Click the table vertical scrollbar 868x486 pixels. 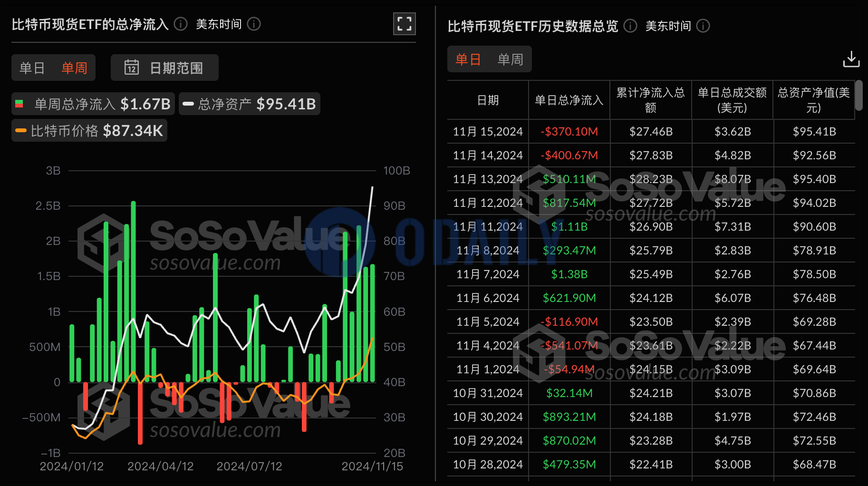pos(858,96)
